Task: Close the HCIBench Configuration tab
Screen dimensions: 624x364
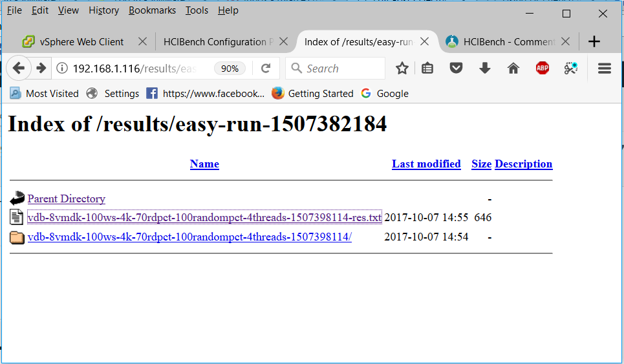Action: 283,41
